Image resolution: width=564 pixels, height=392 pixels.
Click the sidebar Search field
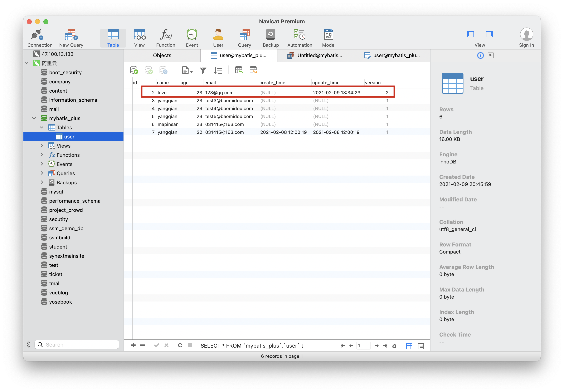pyautogui.click(x=77, y=345)
